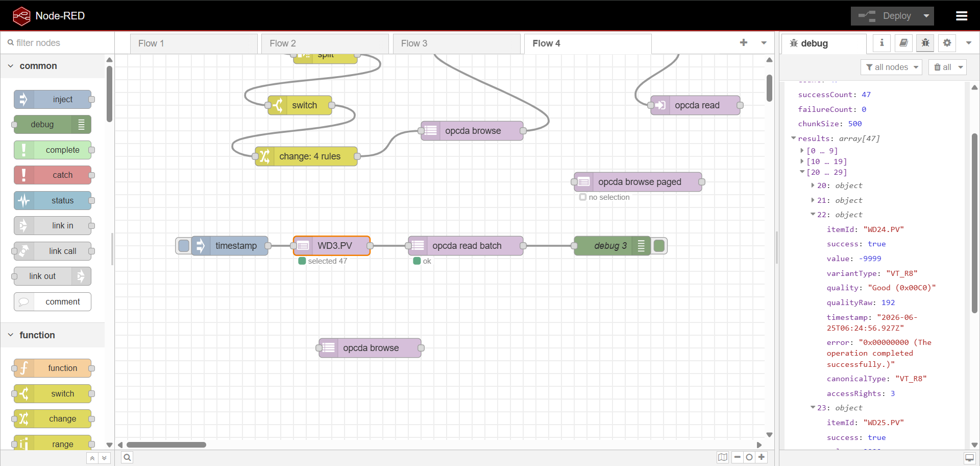Screen dimensions: 980x466
Task: Click the canvas vertical scrollbar thumb
Action: click(769, 88)
